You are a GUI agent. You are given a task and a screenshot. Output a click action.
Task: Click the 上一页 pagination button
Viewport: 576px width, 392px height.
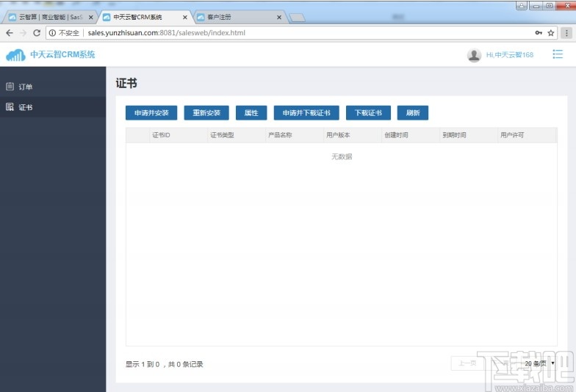pos(467,363)
